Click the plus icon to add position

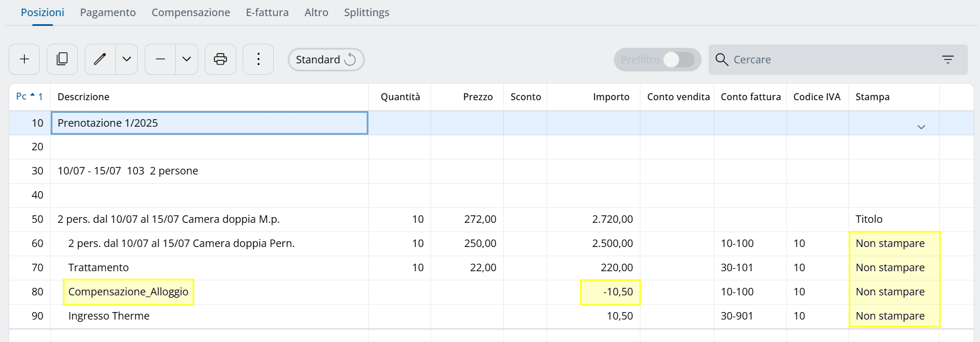point(24,59)
